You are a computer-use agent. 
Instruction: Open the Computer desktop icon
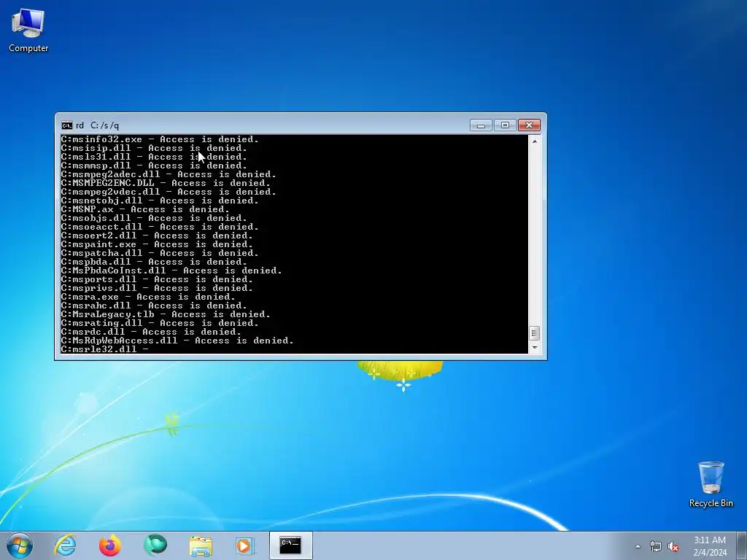(28, 30)
